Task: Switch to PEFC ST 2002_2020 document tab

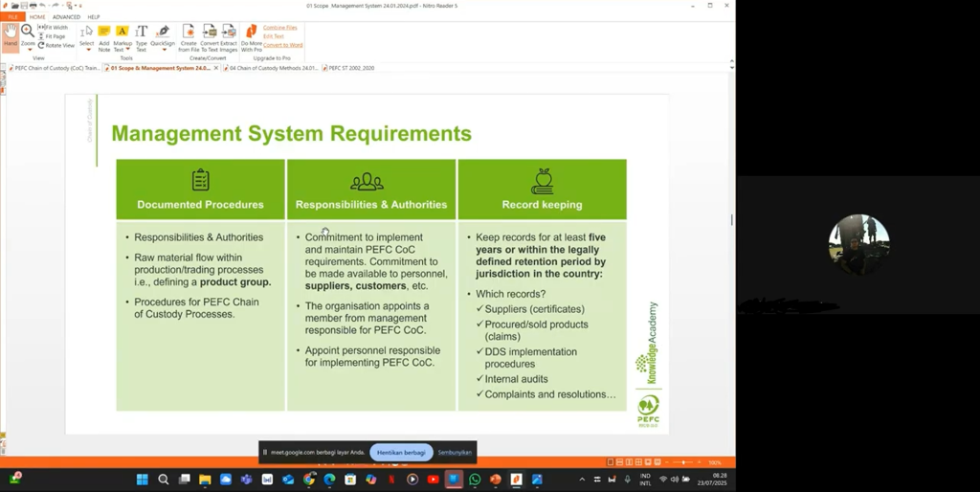Action: click(350, 68)
